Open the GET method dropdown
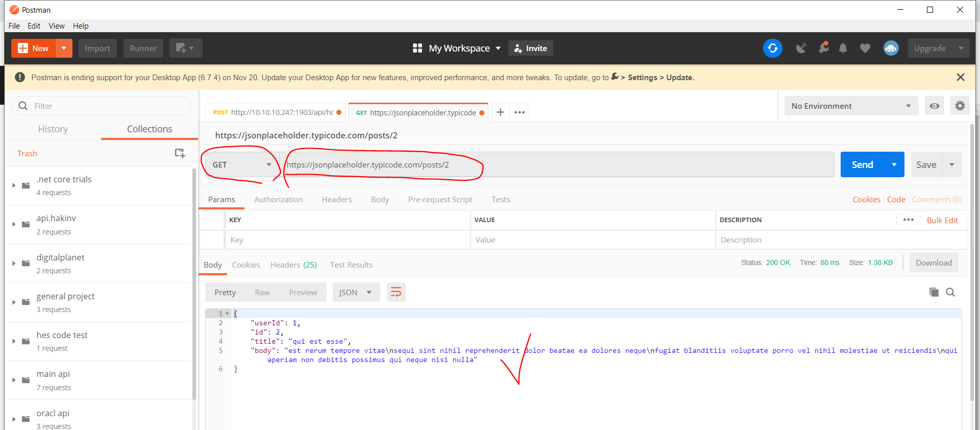980x430 pixels. (x=241, y=164)
